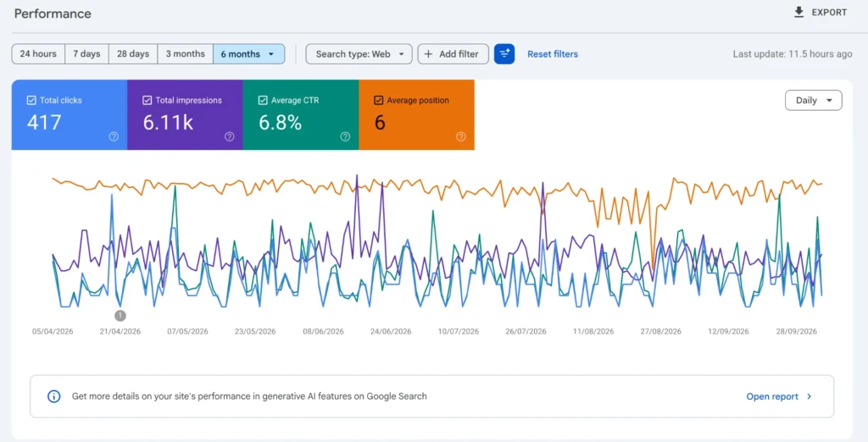
Task: Click the help icon in Average position card
Action: click(x=460, y=136)
